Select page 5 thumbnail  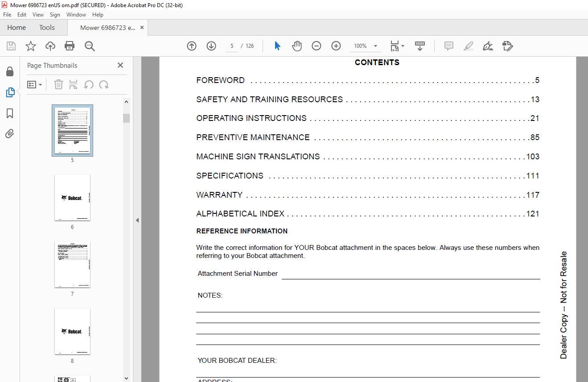click(x=72, y=130)
